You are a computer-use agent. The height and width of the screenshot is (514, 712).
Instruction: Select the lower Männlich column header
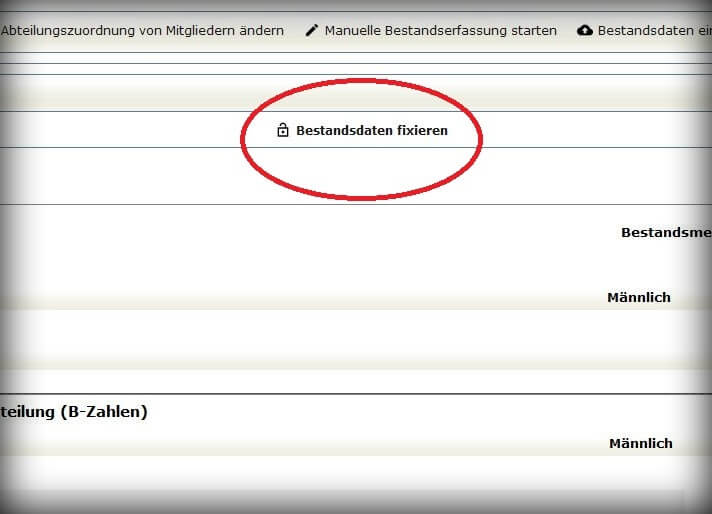pyautogui.click(x=640, y=443)
